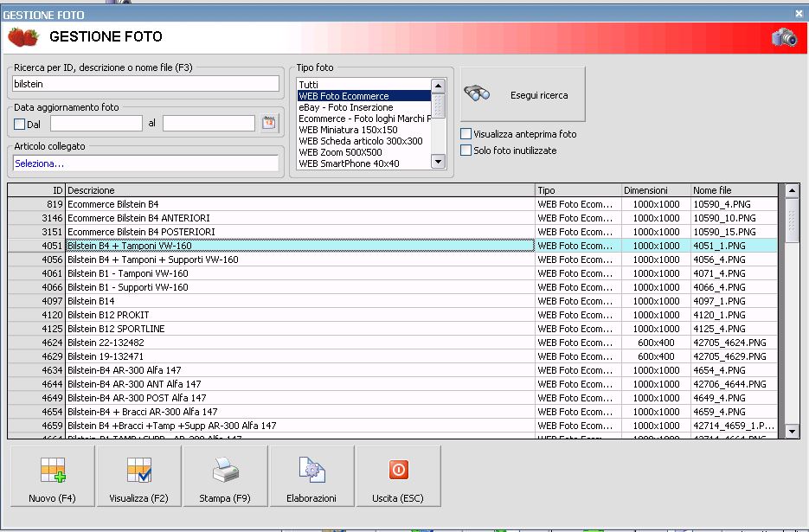Click file name 10590_4.PNG

(x=722, y=204)
